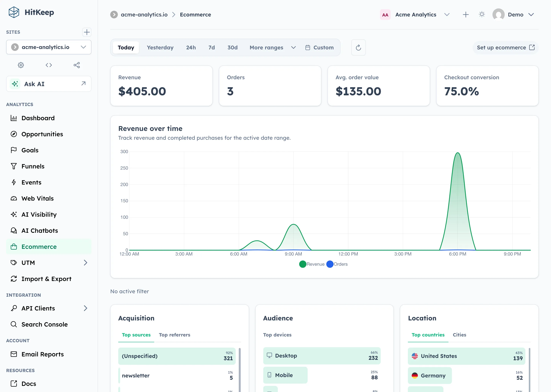Expand the UTM submenu chevron
This screenshot has width=551, height=392.
85,263
